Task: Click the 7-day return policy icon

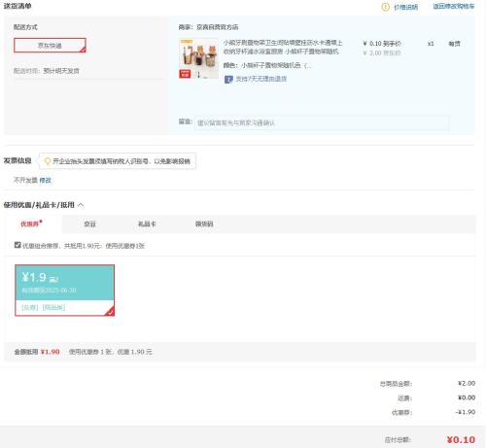Action: (228, 79)
